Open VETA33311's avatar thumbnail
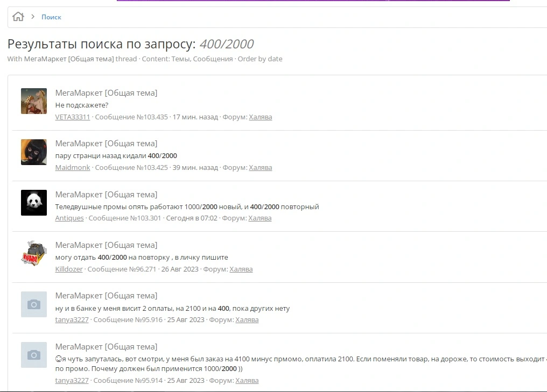The width and height of the screenshot is (547, 392). pyautogui.click(x=34, y=101)
